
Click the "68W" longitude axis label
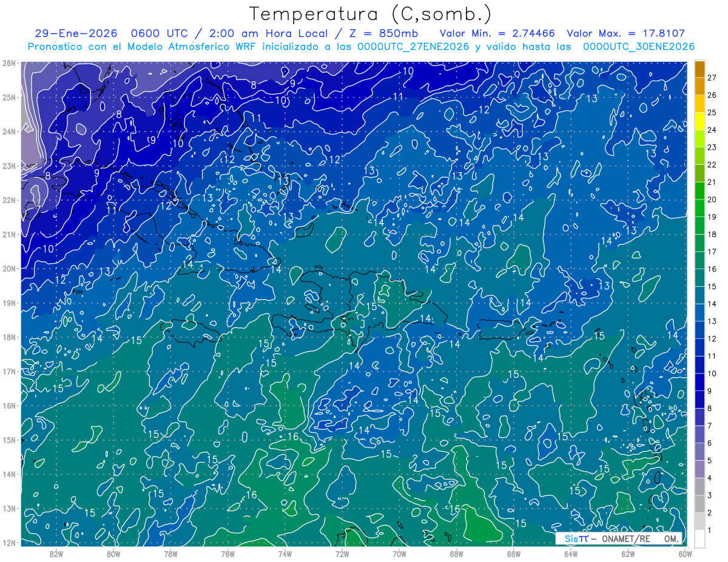pyautogui.click(x=457, y=553)
